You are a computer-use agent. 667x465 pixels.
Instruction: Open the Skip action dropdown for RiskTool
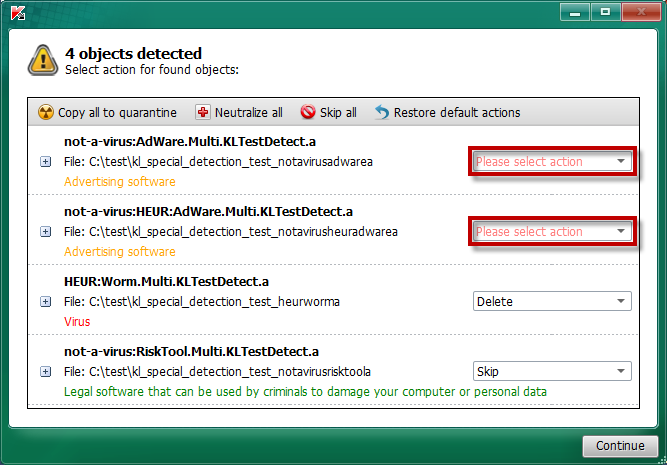(552, 371)
